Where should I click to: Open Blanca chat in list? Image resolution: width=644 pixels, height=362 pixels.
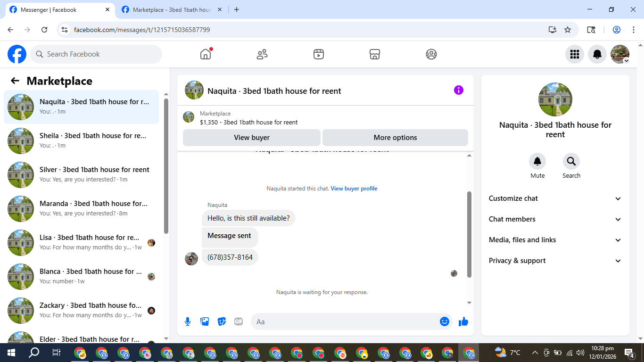[x=82, y=277]
